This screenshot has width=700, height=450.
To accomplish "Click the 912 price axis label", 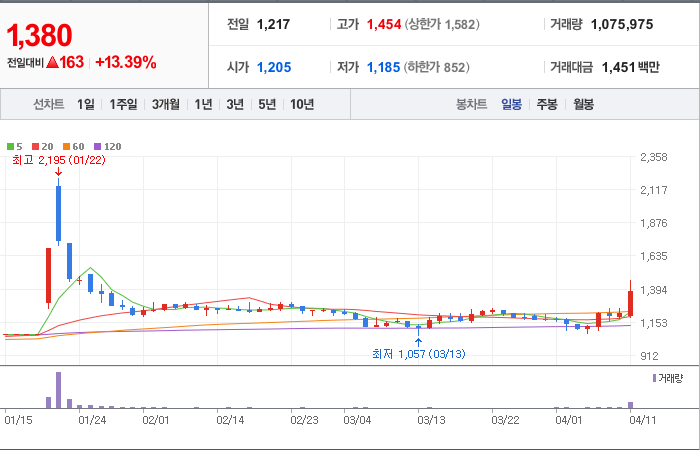I will click(x=649, y=356).
